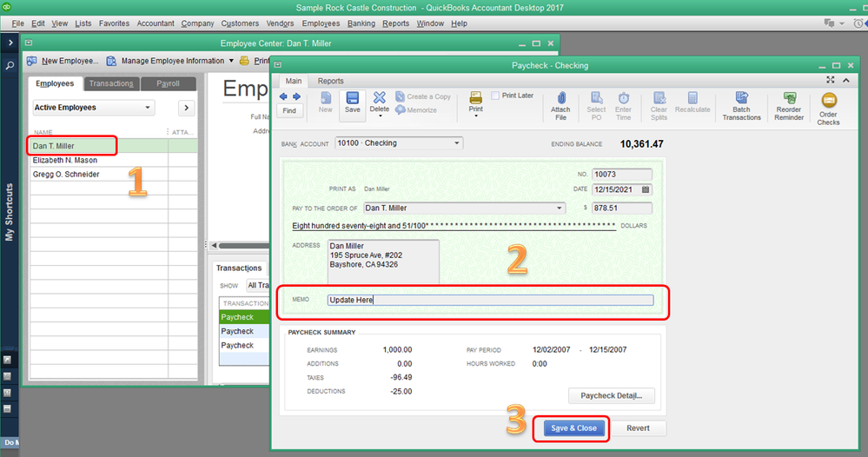868x457 pixels.
Task: Open the Delete dropdown arrow
Action: tap(380, 116)
